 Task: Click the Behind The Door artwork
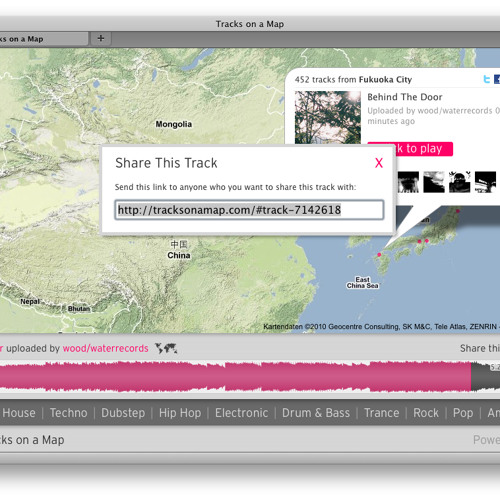pyautogui.click(x=328, y=117)
